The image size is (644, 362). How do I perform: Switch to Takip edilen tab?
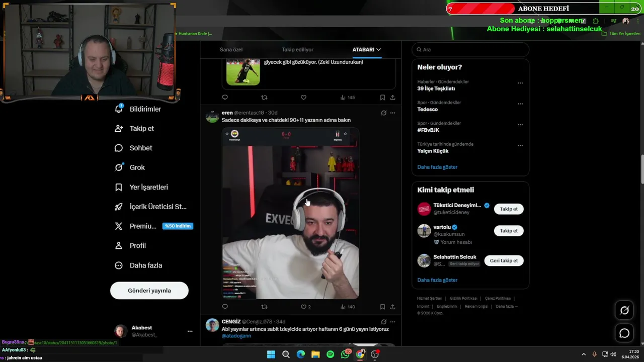297,49
